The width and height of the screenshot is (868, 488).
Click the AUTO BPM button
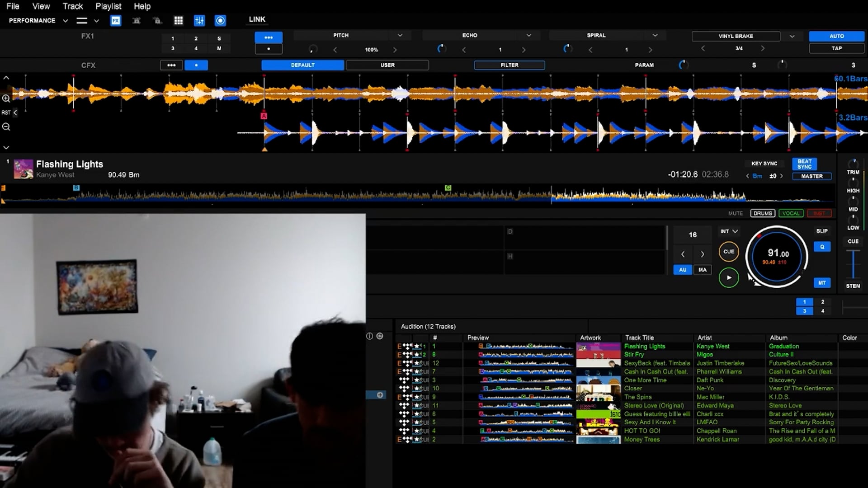click(x=836, y=36)
